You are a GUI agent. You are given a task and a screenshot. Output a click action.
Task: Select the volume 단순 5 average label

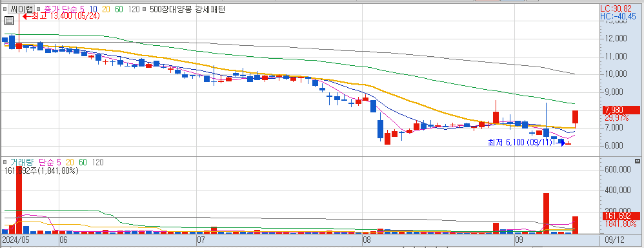pos(50,163)
